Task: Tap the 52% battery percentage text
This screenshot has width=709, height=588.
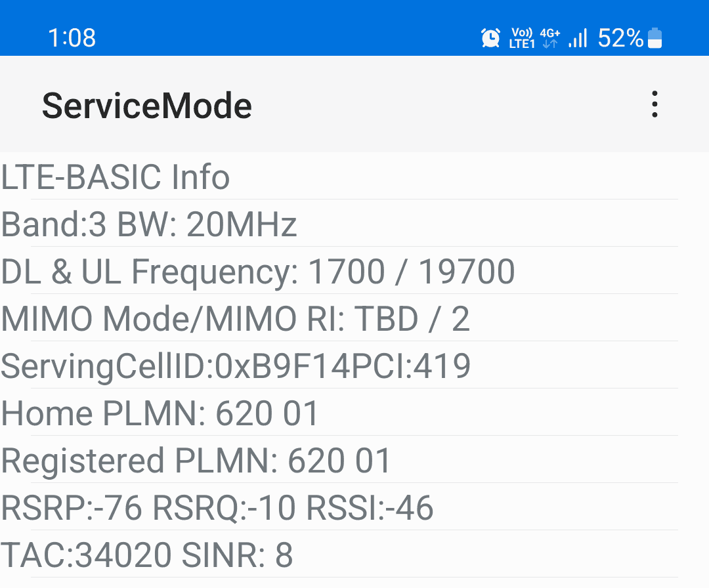Action: click(x=620, y=38)
